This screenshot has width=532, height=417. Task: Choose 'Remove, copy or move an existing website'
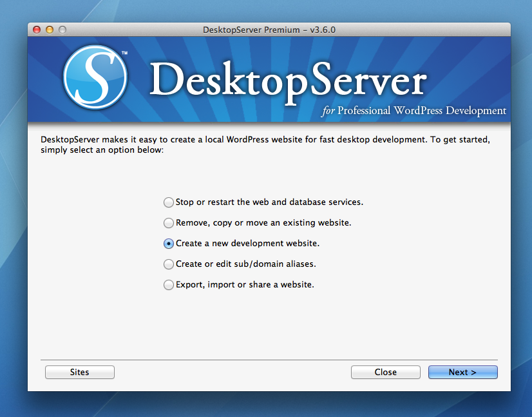click(169, 223)
